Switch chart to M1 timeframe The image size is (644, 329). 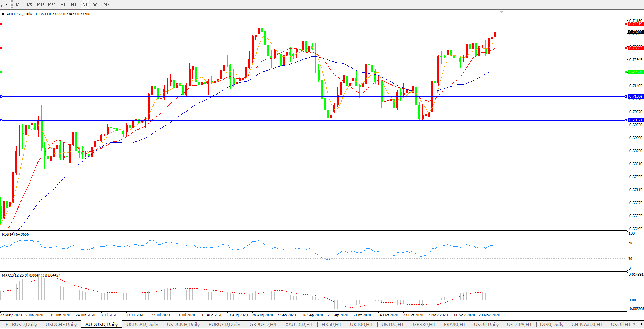(19, 5)
